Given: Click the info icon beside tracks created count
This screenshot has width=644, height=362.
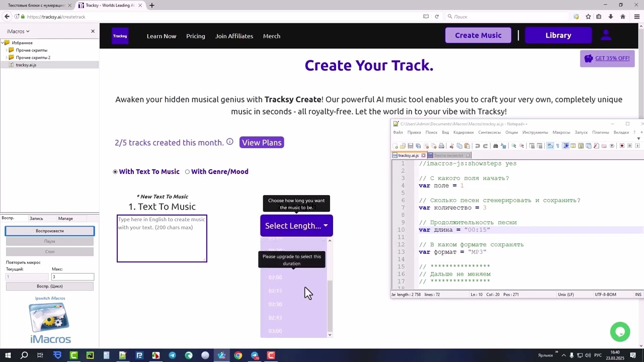Looking at the screenshot, I should [230, 142].
